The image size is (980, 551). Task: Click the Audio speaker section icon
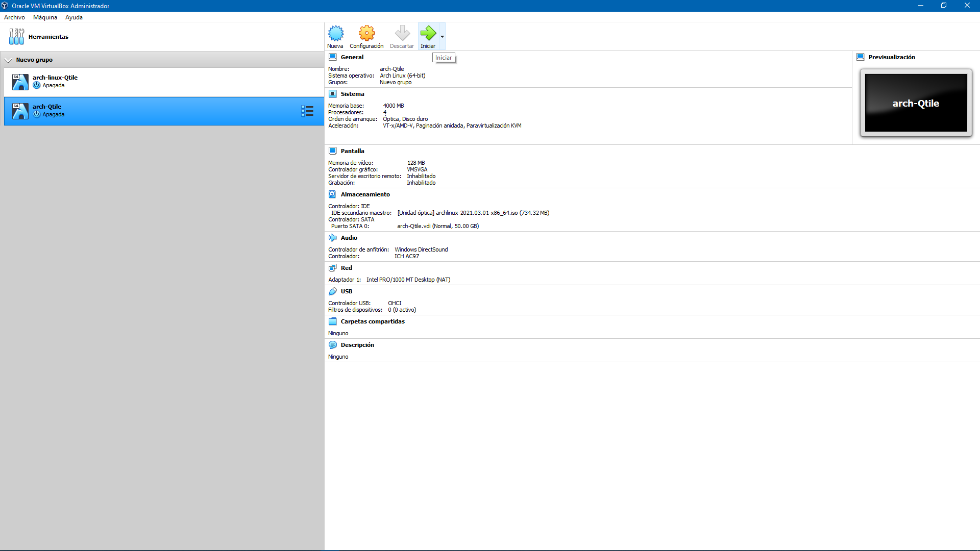332,238
